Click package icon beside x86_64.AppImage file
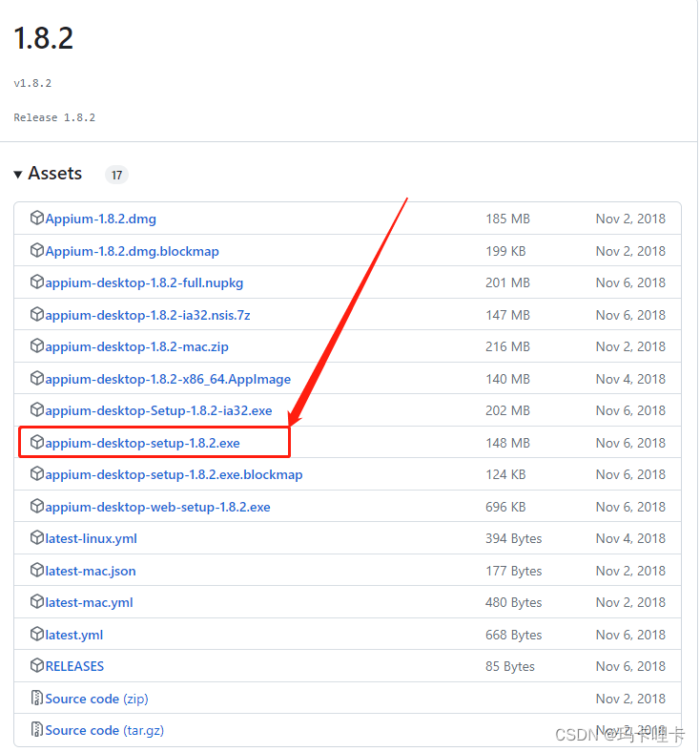This screenshot has width=700, height=752. click(x=37, y=379)
